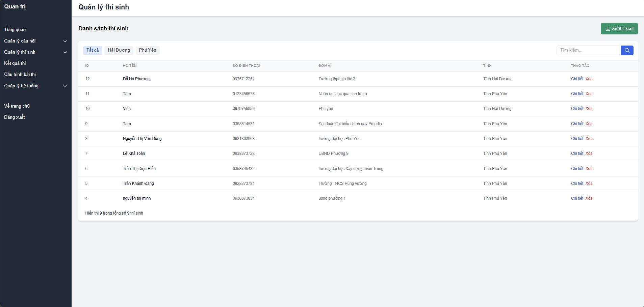Select the Tất cả filter tab
Screen dimensions: 644x307
(93, 50)
